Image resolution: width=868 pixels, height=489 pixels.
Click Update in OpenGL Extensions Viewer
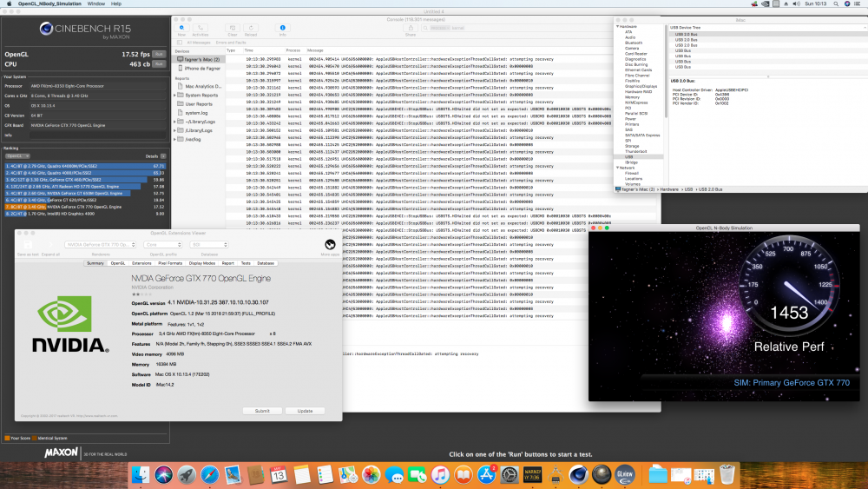(305, 411)
